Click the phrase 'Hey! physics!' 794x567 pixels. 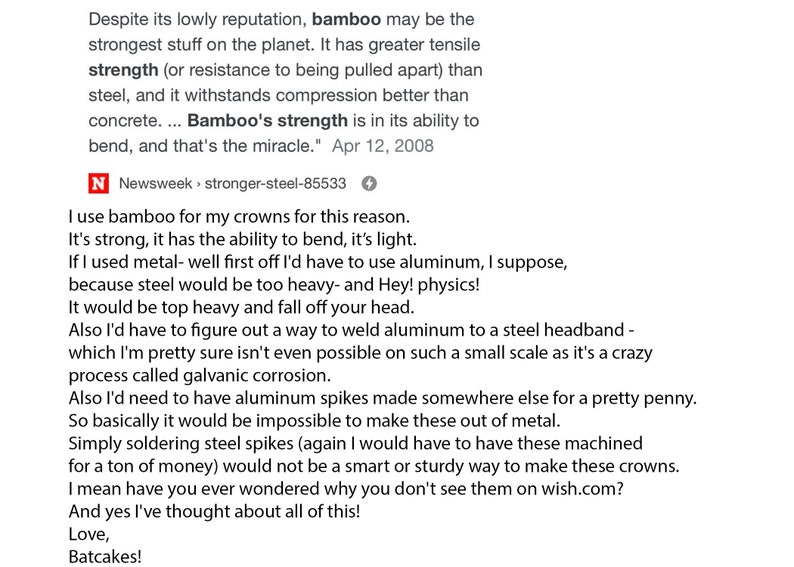click(x=429, y=285)
